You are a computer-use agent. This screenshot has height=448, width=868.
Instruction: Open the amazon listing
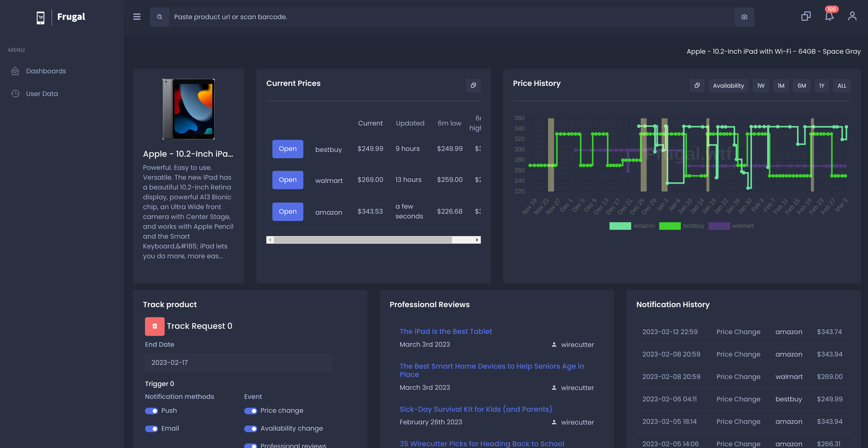point(287,211)
